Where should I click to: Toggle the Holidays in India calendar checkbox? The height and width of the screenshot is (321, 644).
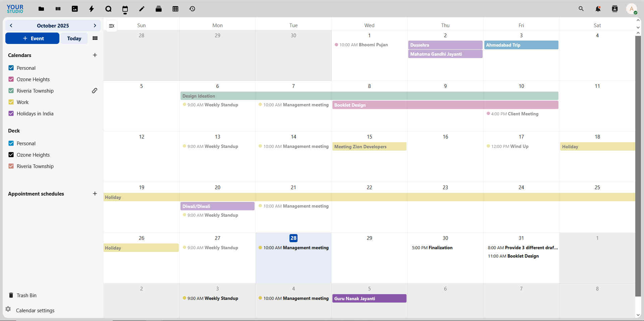[x=11, y=113]
